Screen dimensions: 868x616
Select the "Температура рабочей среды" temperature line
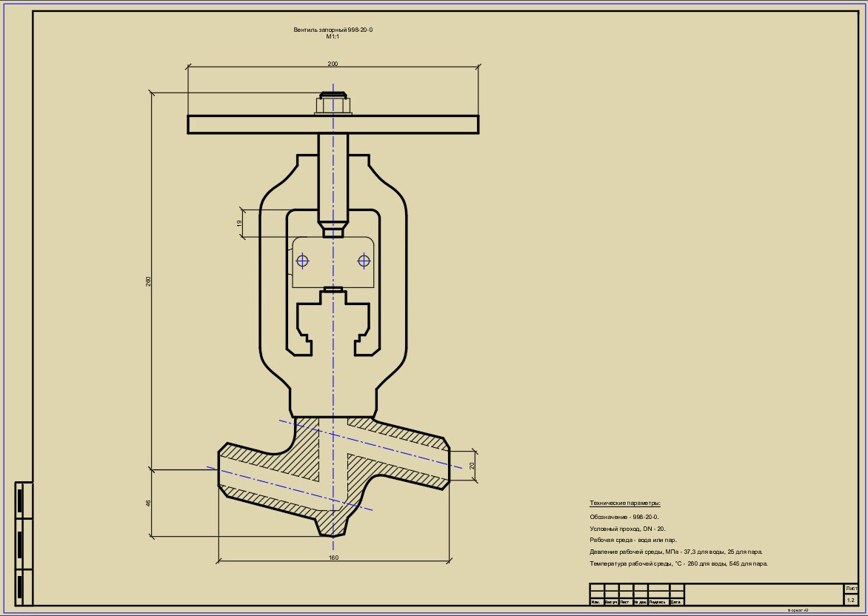point(678,564)
